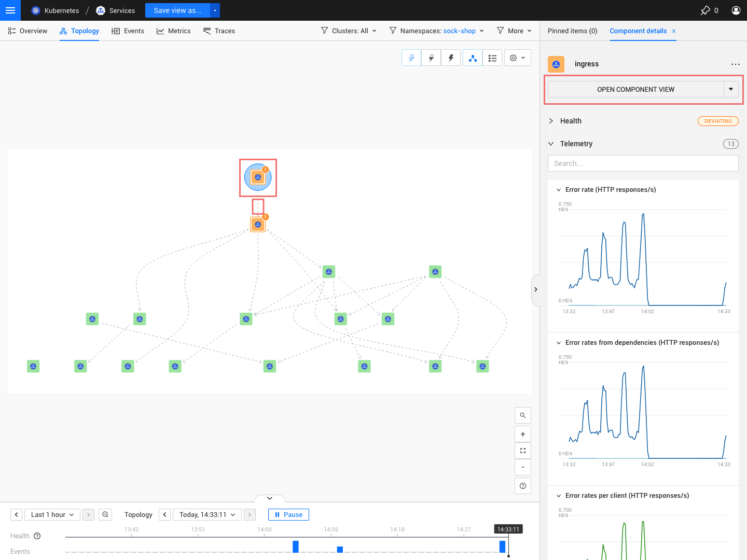Open the user account avatar icon
This screenshot has width=747, height=560.
click(x=735, y=10)
